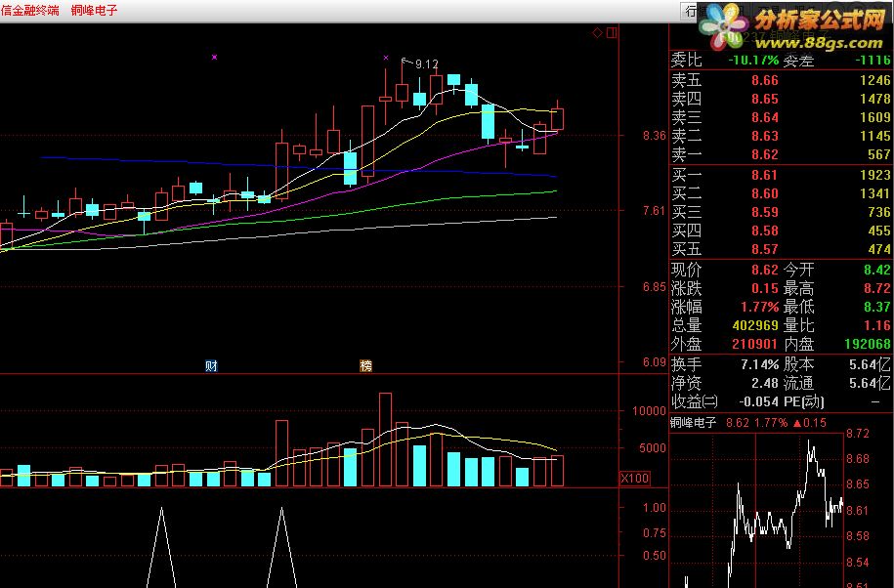The height and width of the screenshot is (588, 894).
Task: Click the 总量 total volume 402969
Action: click(755, 326)
